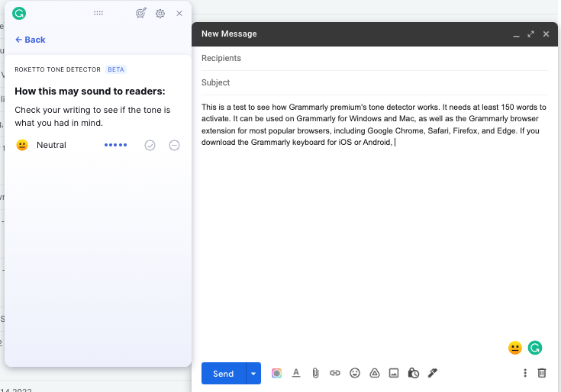Screen dimensions: 561x392
Task: Reject Neutral tone with minus icon
Action: click(174, 145)
